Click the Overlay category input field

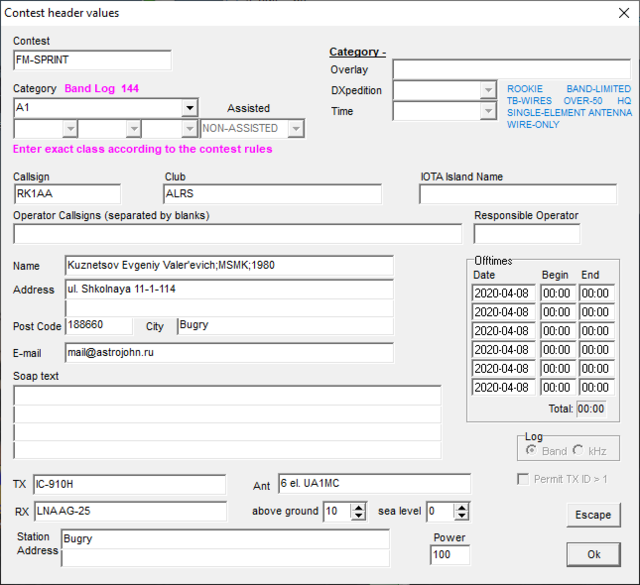512,70
